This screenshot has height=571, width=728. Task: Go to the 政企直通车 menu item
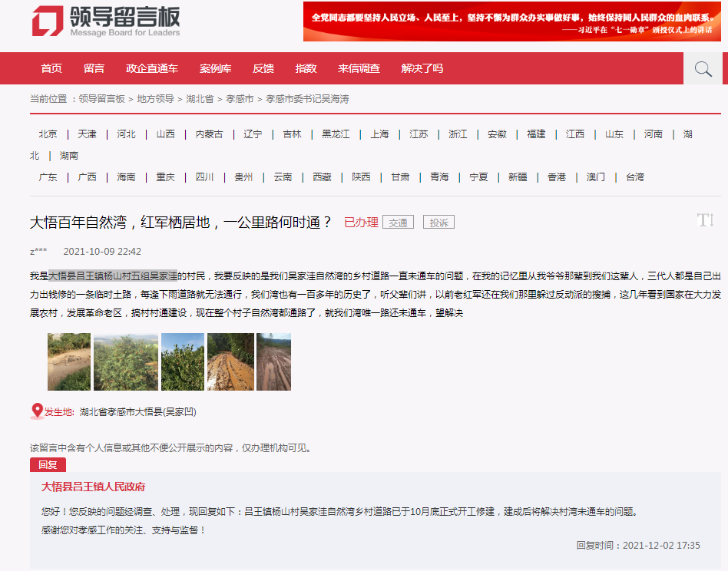click(x=152, y=68)
